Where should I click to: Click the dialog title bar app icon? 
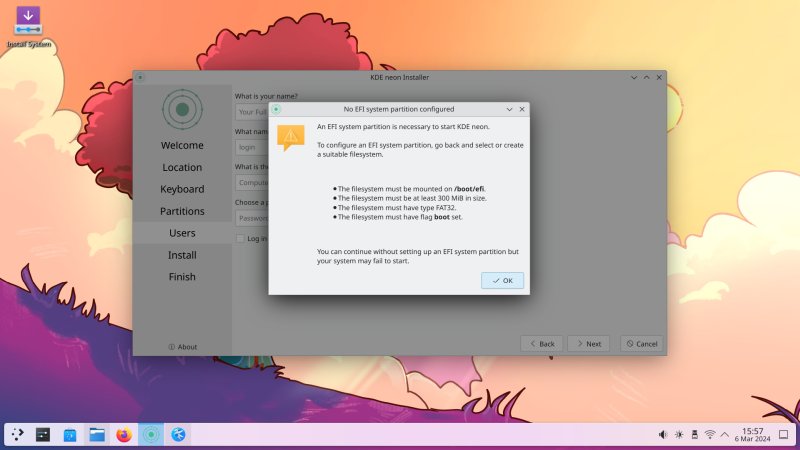tap(276, 109)
